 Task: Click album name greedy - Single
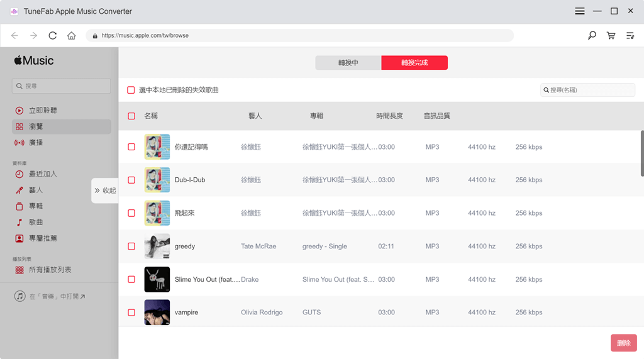pyautogui.click(x=325, y=246)
